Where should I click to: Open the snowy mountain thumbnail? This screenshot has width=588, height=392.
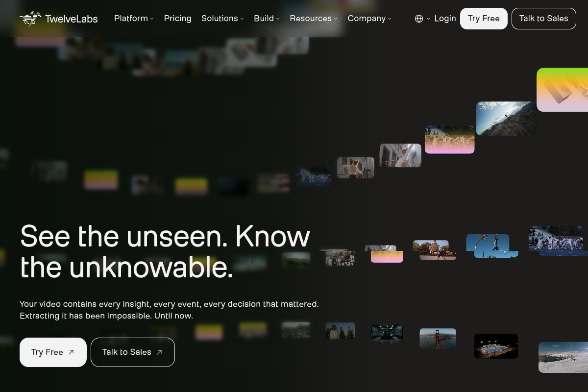563,357
